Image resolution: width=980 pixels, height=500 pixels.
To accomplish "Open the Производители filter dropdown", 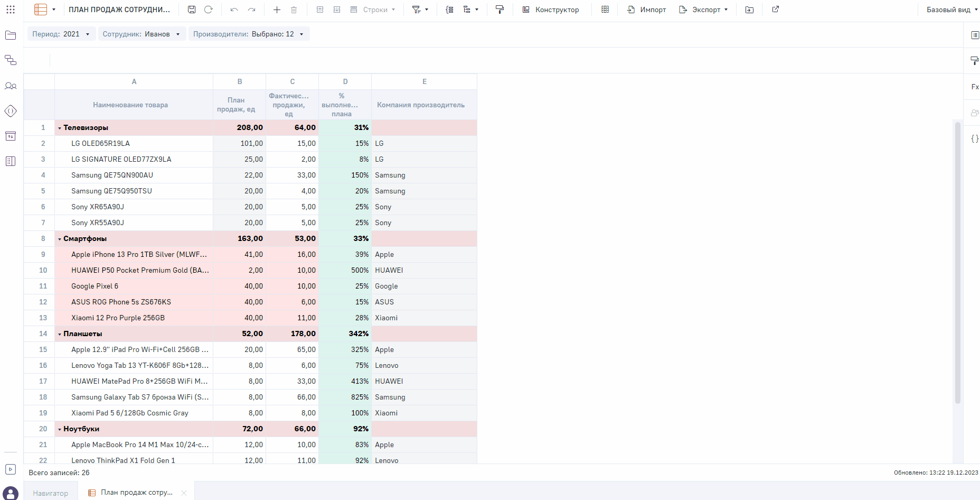I will tap(249, 34).
